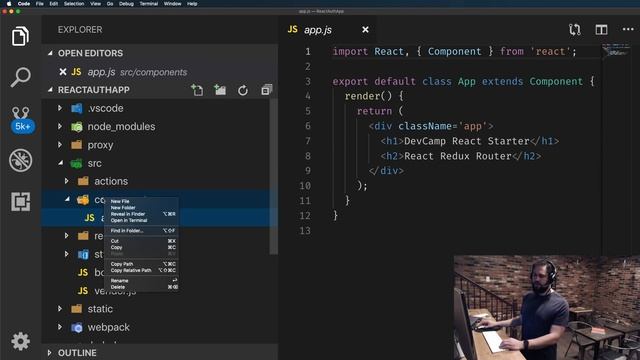Image resolution: width=640 pixels, height=360 pixels.
Task: Select the actions folder row
Action: (156, 181)
